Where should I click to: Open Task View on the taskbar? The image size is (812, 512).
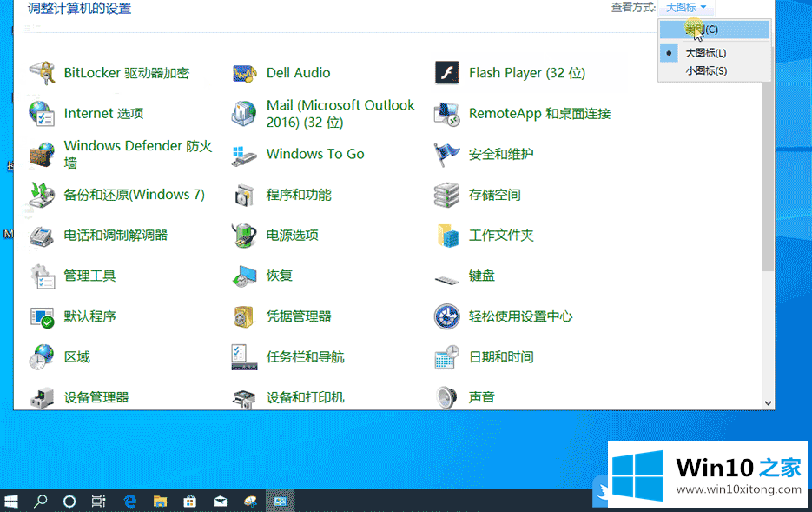point(98,501)
